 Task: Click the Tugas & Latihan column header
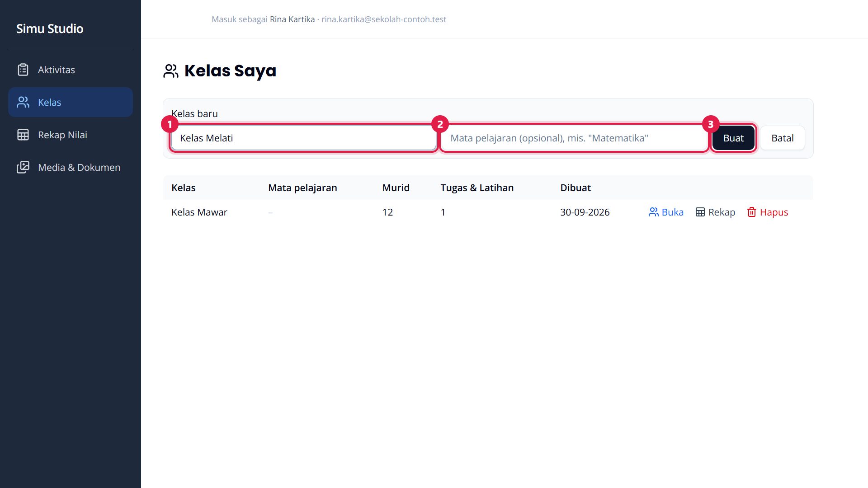(477, 188)
